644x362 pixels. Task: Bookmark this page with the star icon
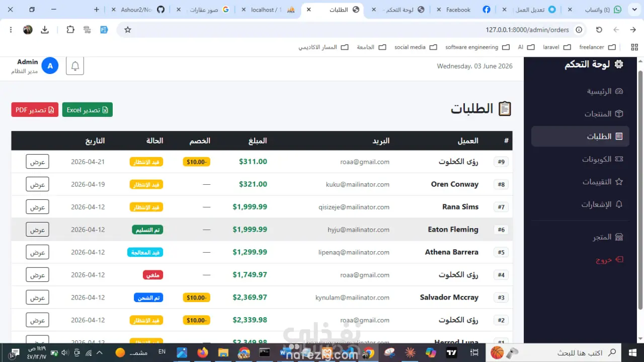click(x=128, y=30)
